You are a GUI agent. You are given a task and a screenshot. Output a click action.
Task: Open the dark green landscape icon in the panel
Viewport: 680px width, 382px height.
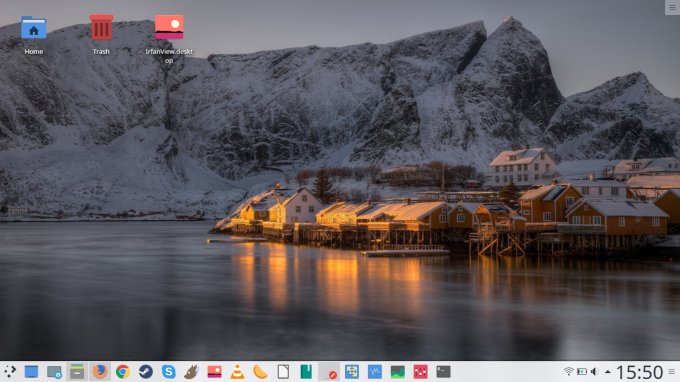(398, 372)
